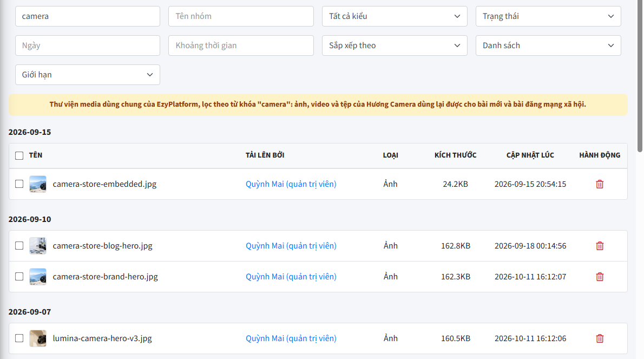Click the 2026-09-10 date group heading
This screenshot has height=359, width=644.
tap(30, 219)
